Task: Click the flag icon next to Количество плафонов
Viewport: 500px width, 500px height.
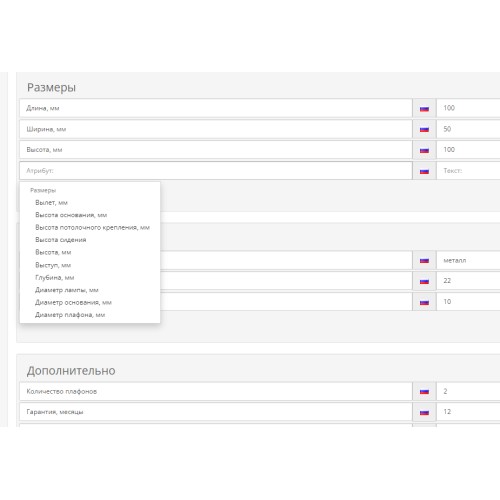Action: (x=424, y=392)
